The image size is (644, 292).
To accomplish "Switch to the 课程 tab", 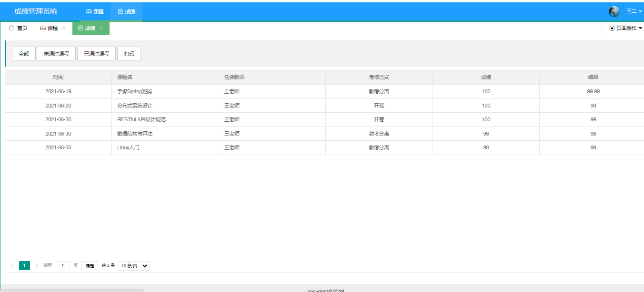I will click(49, 29).
